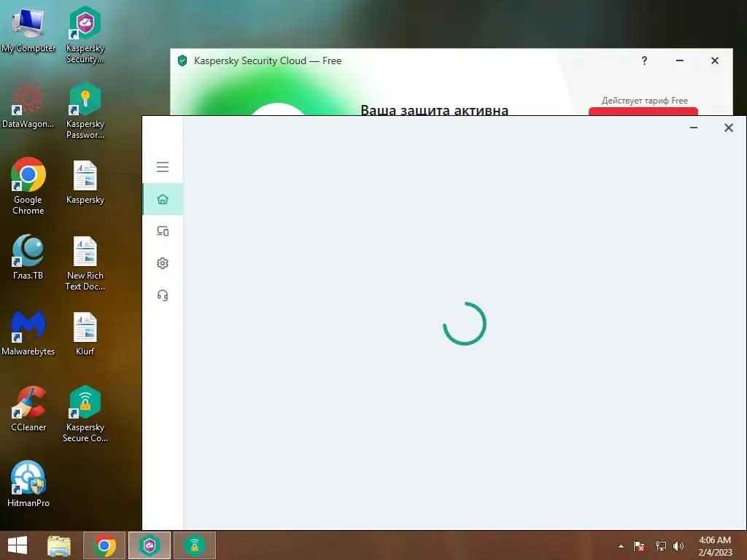Image resolution: width=747 pixels, height=560 pixels.
Task: Click 'Действует тариф Free' text
Action: click(645, 101)
